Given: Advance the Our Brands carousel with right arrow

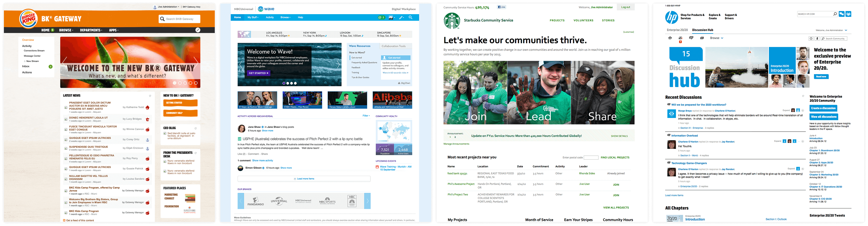Looking at the screenshot, I should pos(367,201).
